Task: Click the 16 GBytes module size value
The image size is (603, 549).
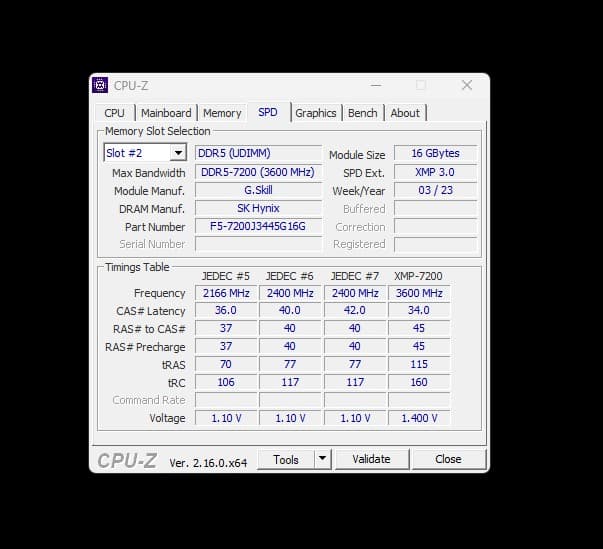Action: [x=435, y=153]
